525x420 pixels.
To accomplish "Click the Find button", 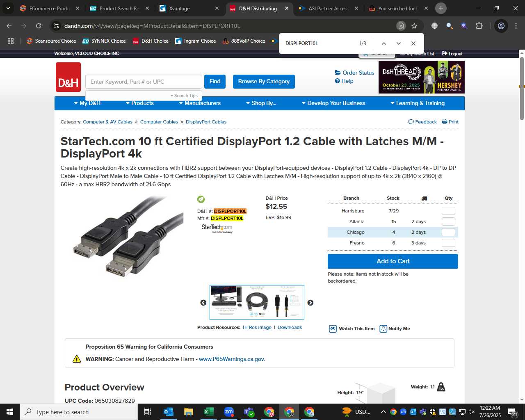I will (x=215, y=81).
